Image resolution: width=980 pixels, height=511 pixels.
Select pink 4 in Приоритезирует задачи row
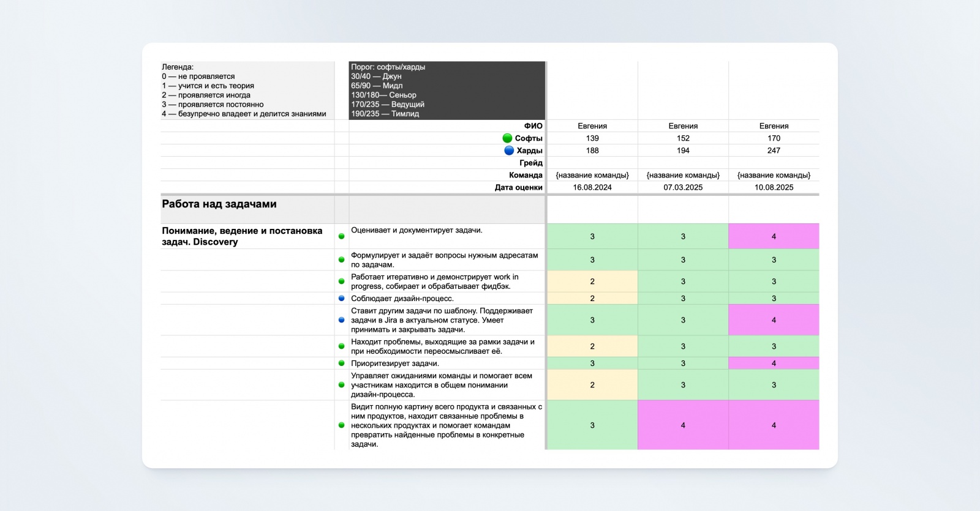coord(774,364)
